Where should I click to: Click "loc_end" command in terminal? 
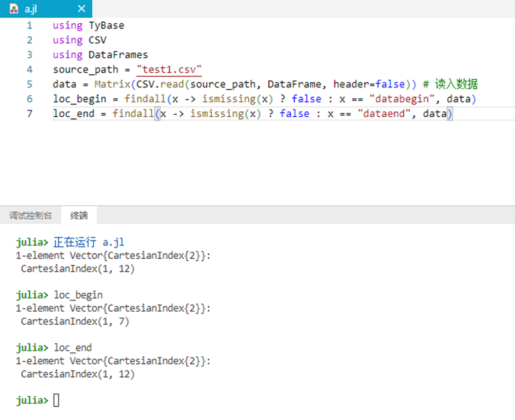coord(73,347)
